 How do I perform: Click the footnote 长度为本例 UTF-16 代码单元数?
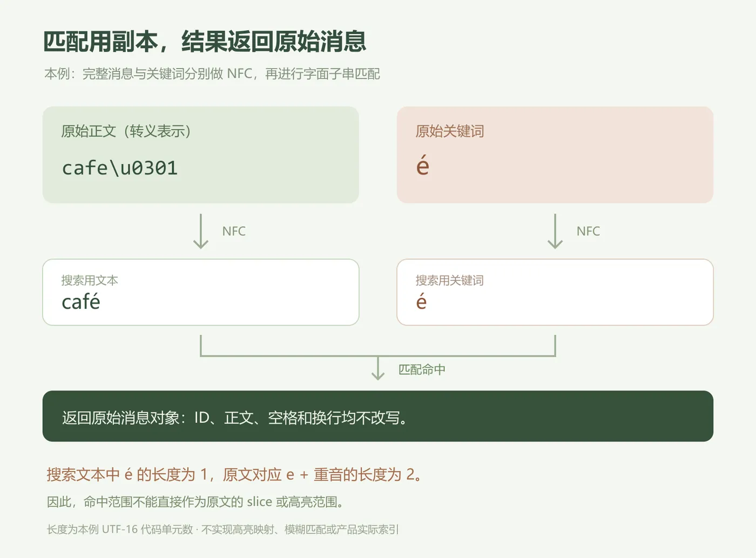[x=222, y=529]
